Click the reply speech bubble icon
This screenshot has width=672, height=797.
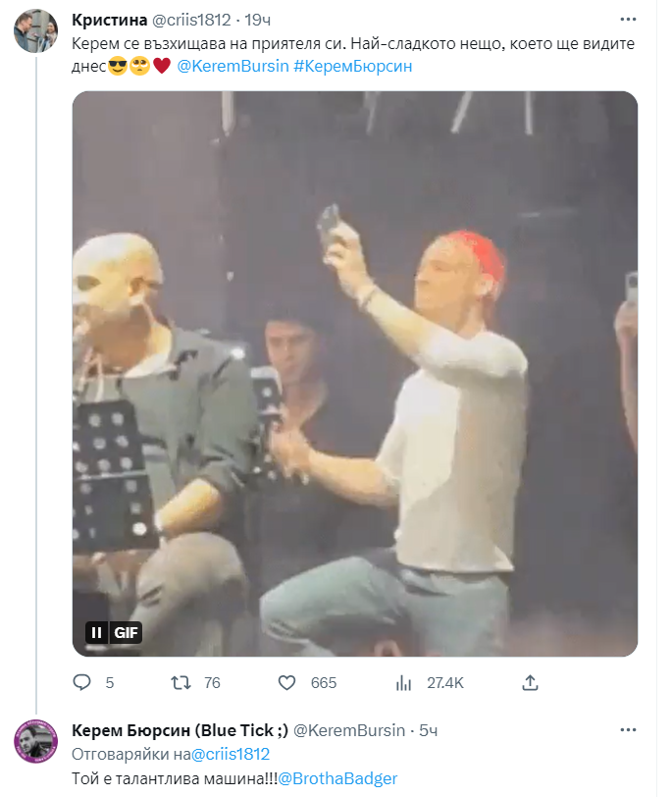82,682
